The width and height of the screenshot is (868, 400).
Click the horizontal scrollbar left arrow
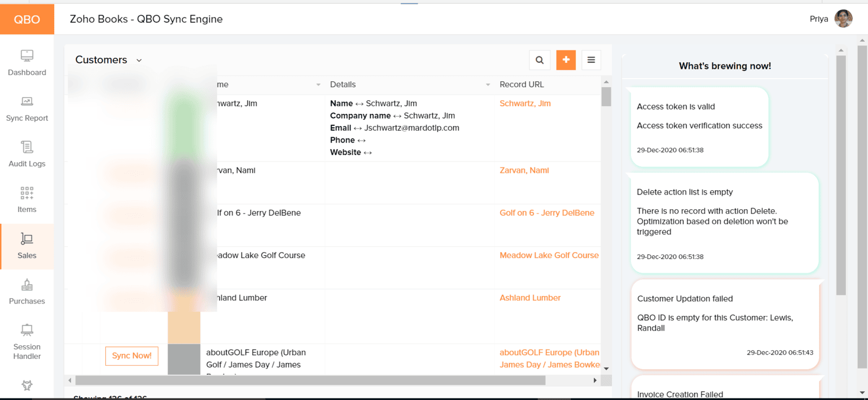(x=69, y=380)
